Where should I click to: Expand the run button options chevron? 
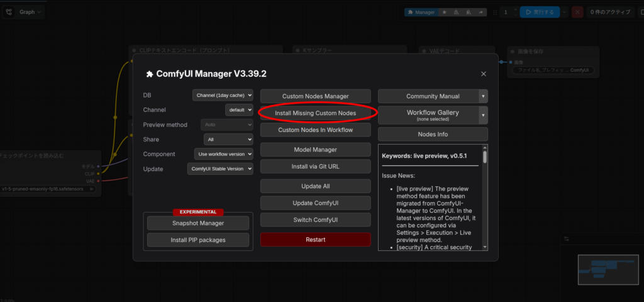(564, 12)
